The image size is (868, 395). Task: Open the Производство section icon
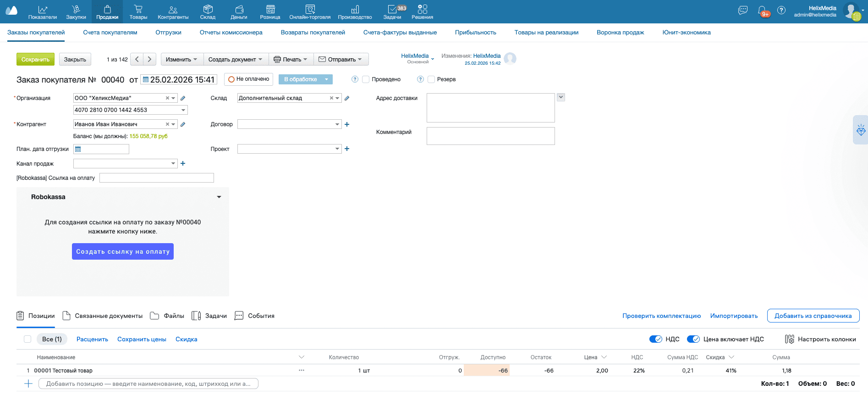click(355, 9)
